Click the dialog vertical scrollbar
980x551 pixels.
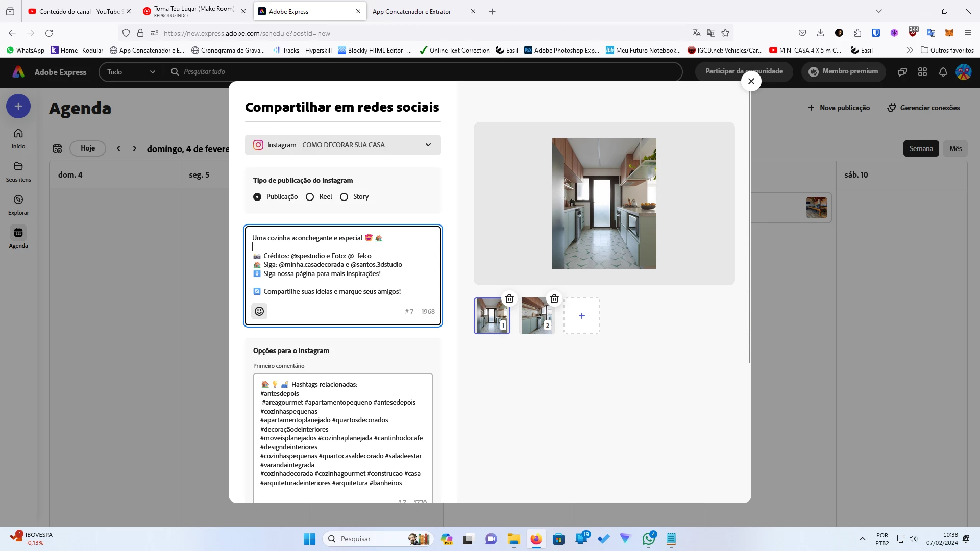click(749, 227)
